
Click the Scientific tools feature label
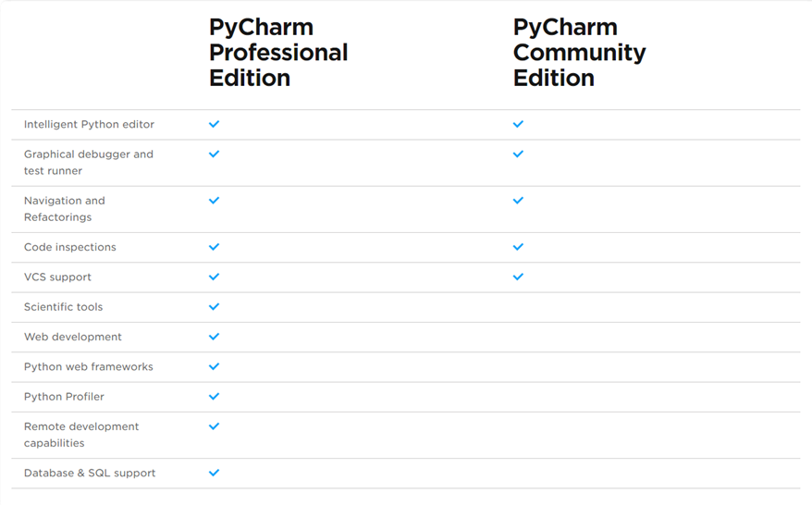(63, 307)
